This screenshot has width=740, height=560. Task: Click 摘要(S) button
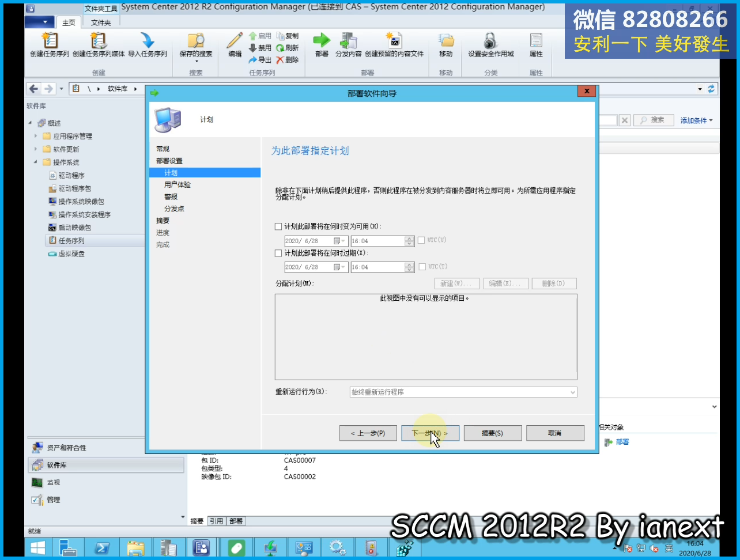tap(493, 433)
